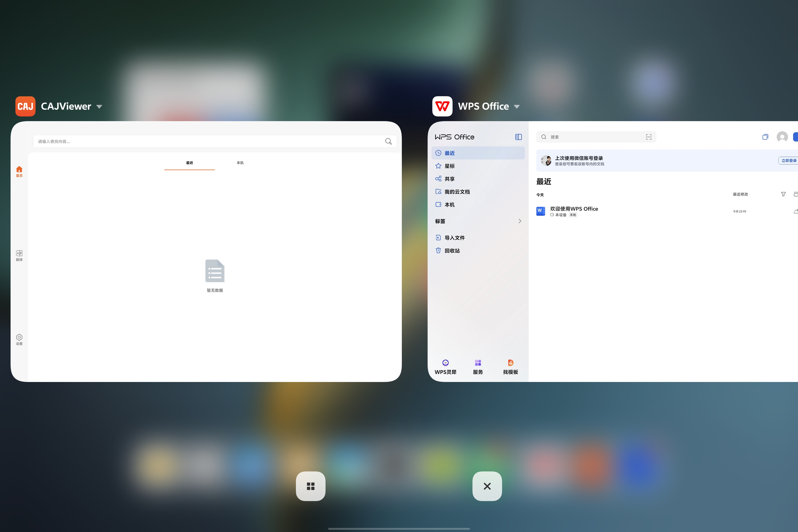
Task: Click the WPS 搜索 search field
Action: pos(596,137)
